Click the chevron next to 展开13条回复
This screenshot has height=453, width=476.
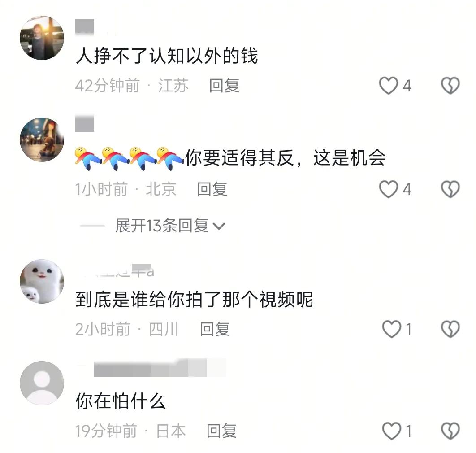(219, 226)
